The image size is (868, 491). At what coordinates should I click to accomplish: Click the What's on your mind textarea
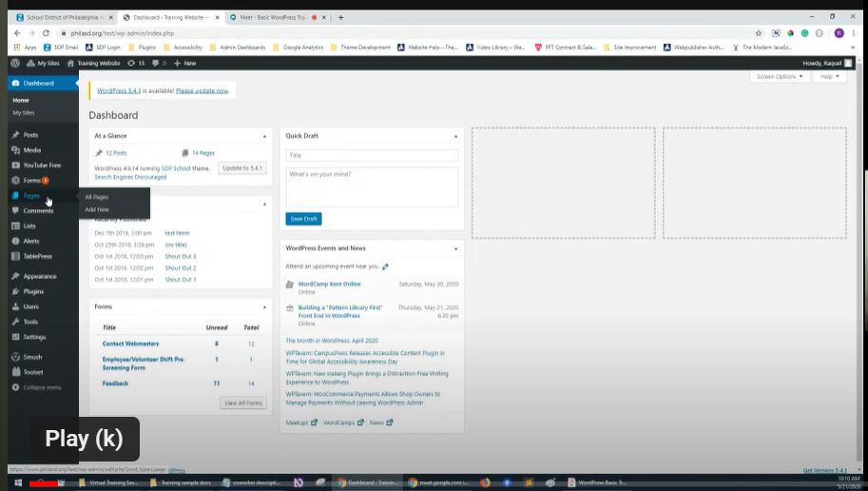[372, 187]
